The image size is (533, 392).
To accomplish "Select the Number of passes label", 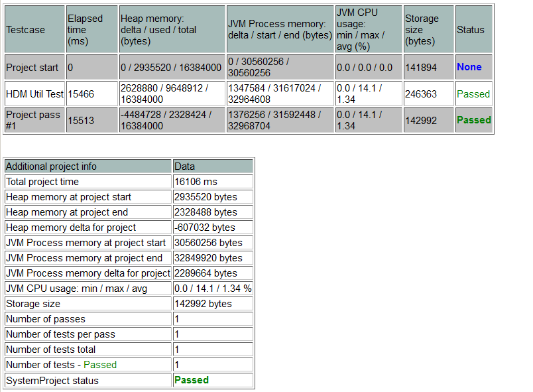I will pyautogui.click(x=44, y=319).
